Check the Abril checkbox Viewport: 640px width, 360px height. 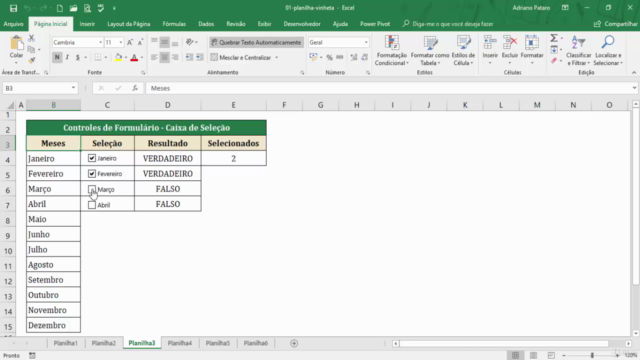point(92,204)
